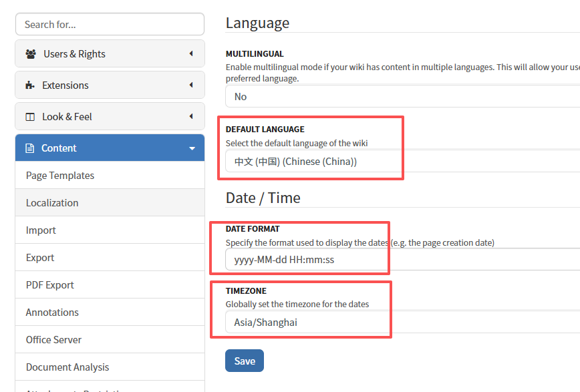
Task: Click the Look & Feel label
Action: [67, 117]
